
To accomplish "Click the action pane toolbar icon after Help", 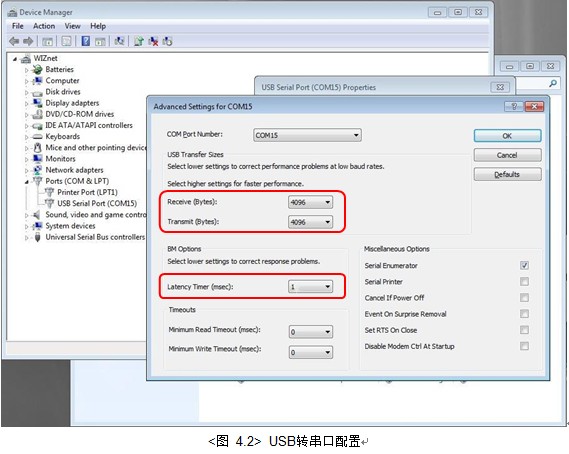I will click(100, 41).
